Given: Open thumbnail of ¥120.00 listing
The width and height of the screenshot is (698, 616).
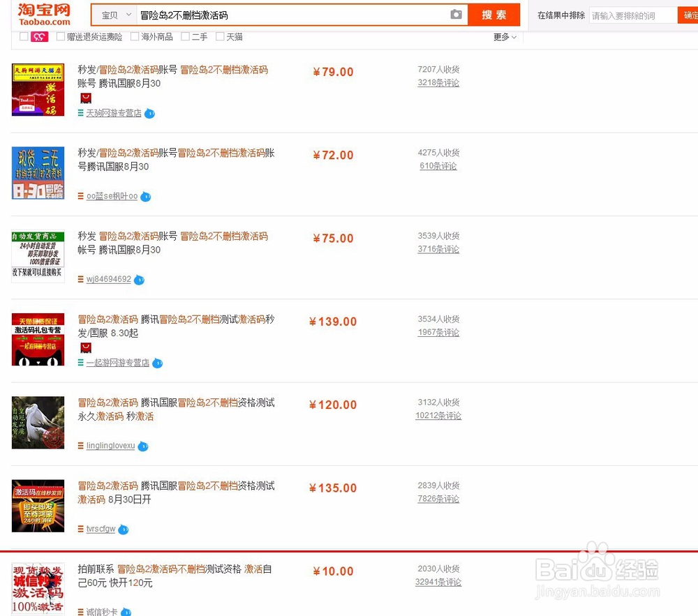Looking at the screenshot, I should pyautogui.click(x=38, y=422).
